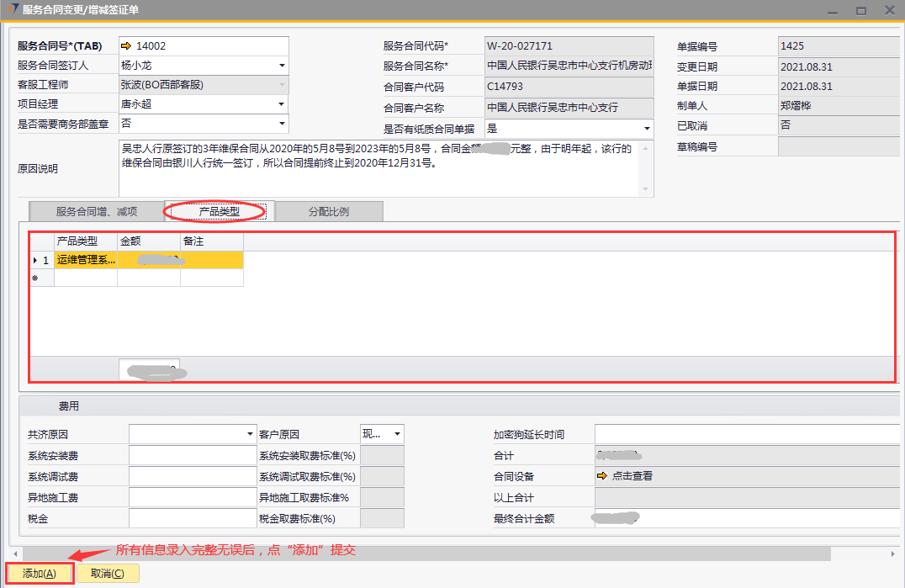Click the orange arrow next to 点击查看
905x588 pixels.
pos(601,476)
